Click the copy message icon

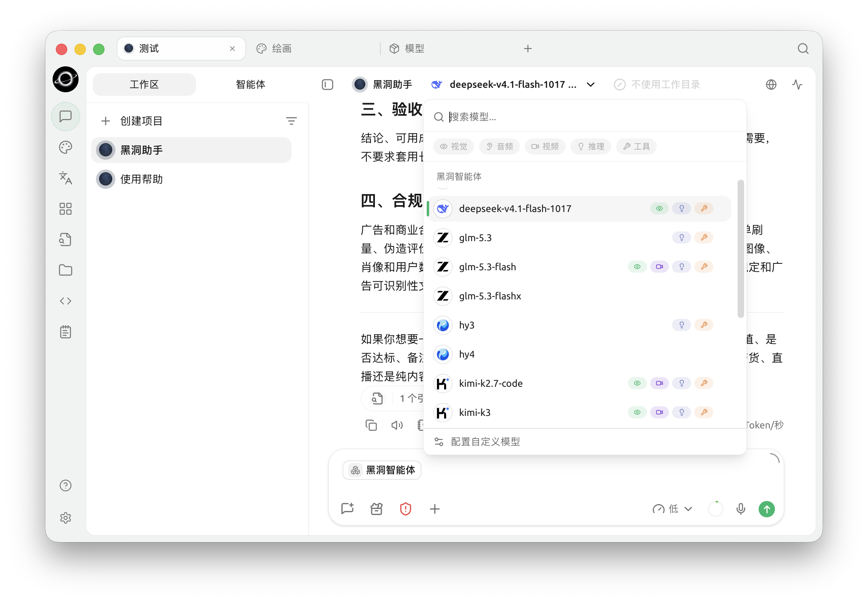coord(371,425)
